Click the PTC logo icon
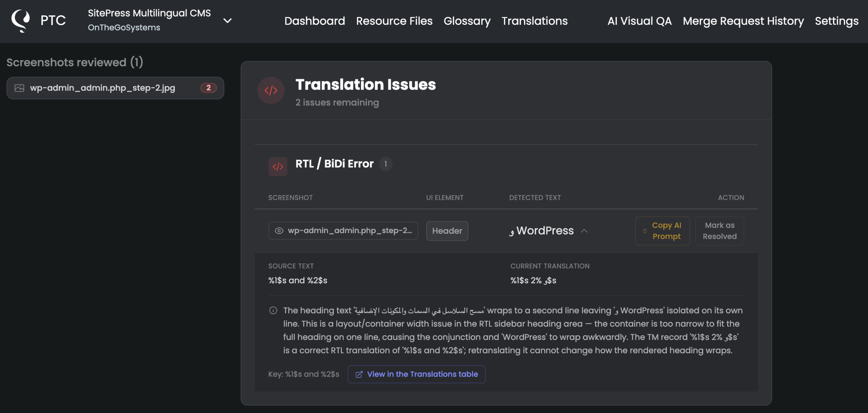 point(21,21)
